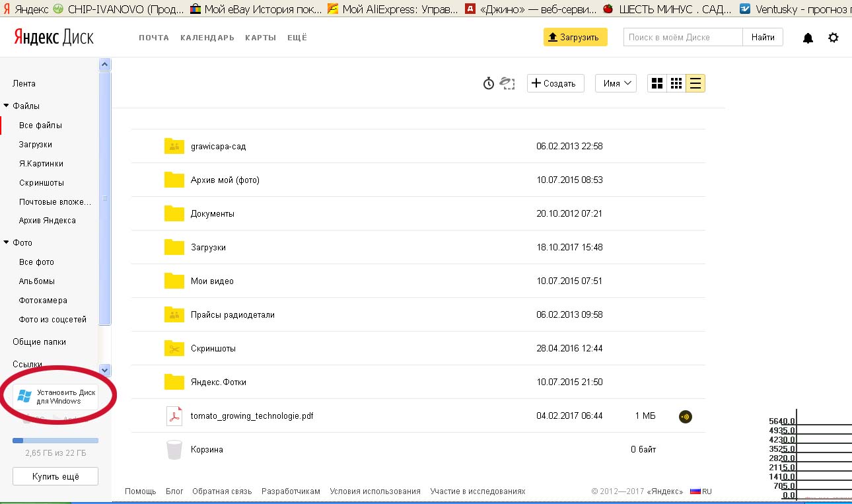Open the Обратная связь footer link
Image resolution: width=852 pixels, height=504 pixels.
(222, 491)
